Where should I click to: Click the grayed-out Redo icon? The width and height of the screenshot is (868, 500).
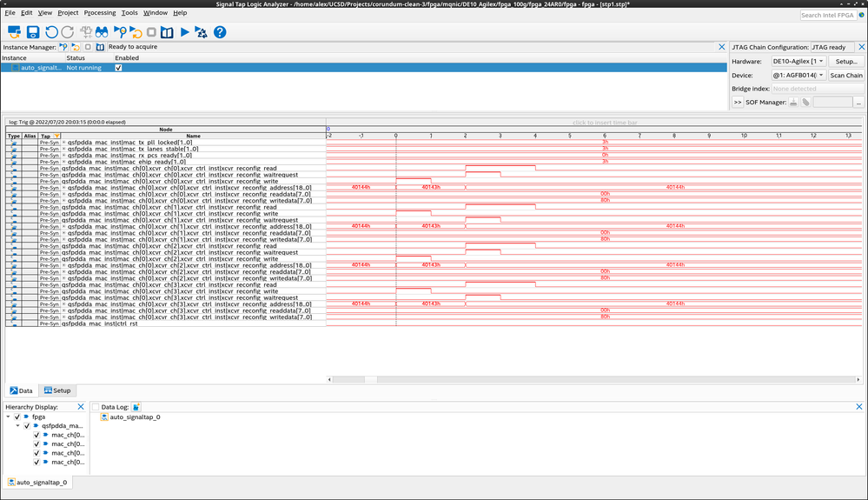tap(68, 32)
